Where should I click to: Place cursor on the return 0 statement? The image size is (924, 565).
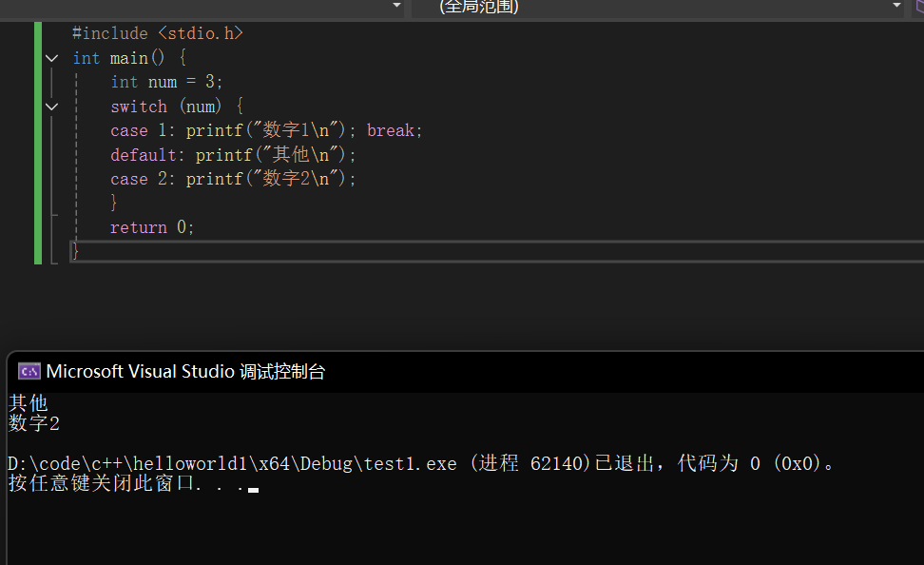pos(152,227)
